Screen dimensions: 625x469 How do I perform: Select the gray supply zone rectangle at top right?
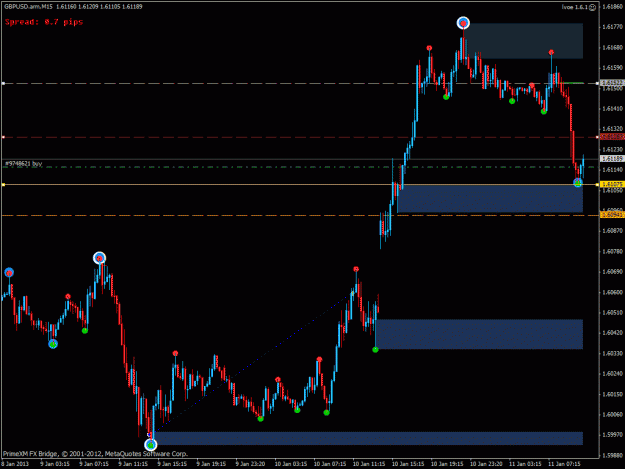coord(523,41)
